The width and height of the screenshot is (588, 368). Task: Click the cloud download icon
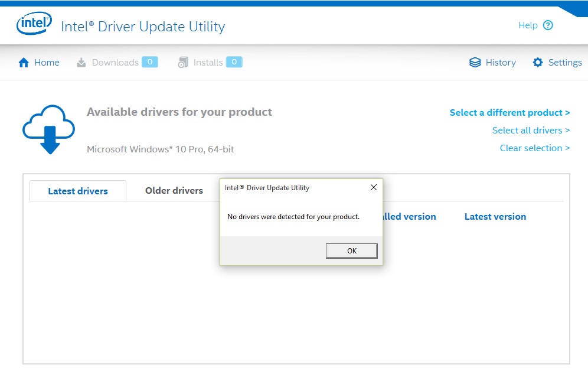pos(49,129)
